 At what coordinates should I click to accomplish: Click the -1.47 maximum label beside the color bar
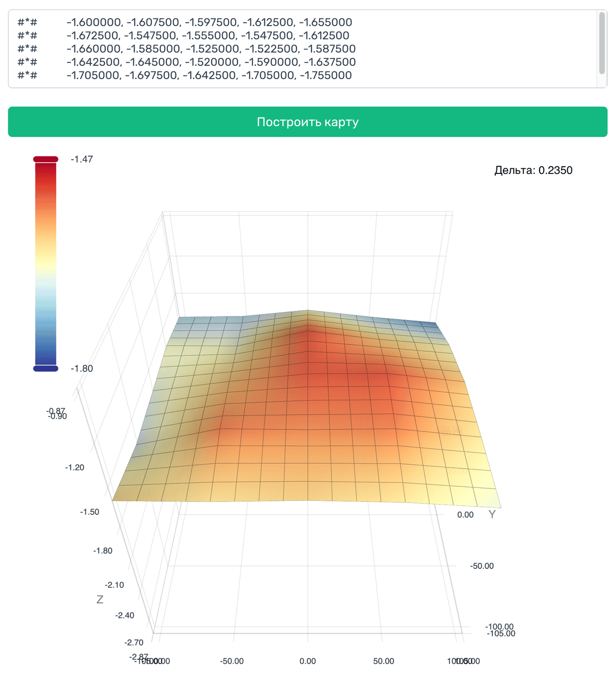click(x=82, y=159)
